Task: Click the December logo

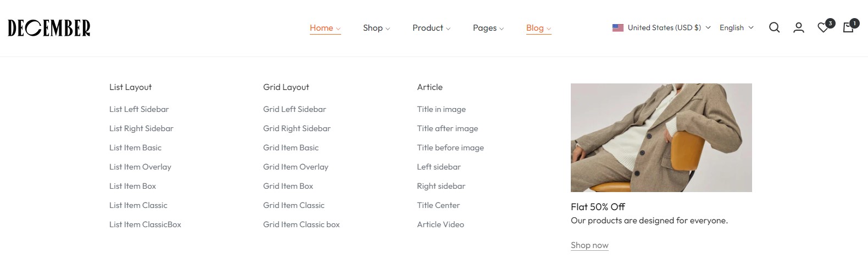Action: pos(49,28)
